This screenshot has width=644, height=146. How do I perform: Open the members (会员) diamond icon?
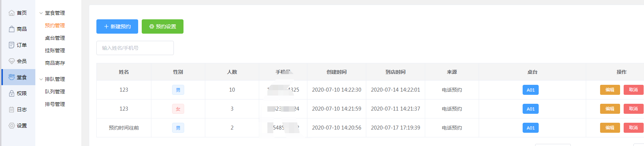(x=12, y=61)
